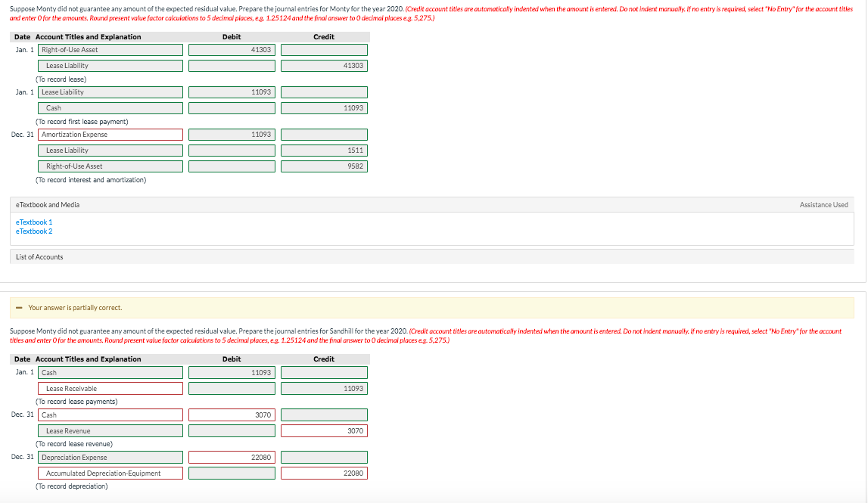Click the 'Your answer is partially correct.' message
Image resolution: width=868 pixels, height=503 pixels.
pyautogui.click(x=75, y=308)
